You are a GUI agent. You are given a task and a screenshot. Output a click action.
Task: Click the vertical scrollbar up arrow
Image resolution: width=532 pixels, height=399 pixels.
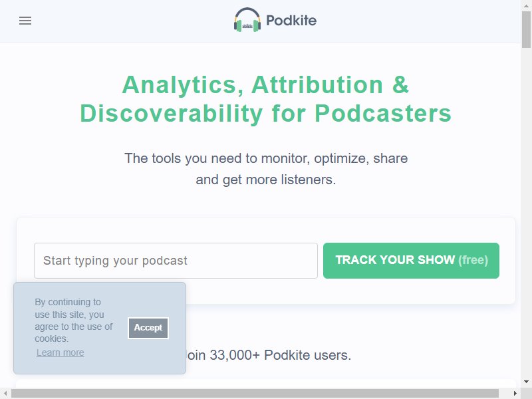click(526, 5)
